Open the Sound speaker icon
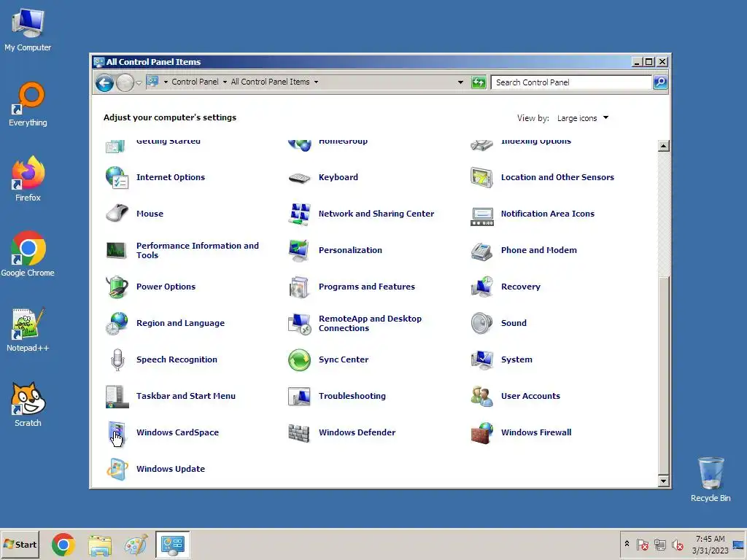 point(481,323)
